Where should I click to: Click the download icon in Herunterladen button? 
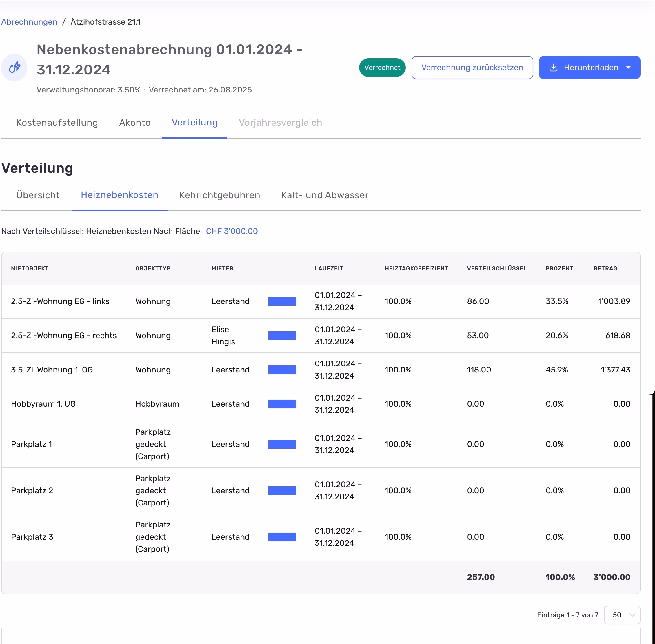point(553,68)
